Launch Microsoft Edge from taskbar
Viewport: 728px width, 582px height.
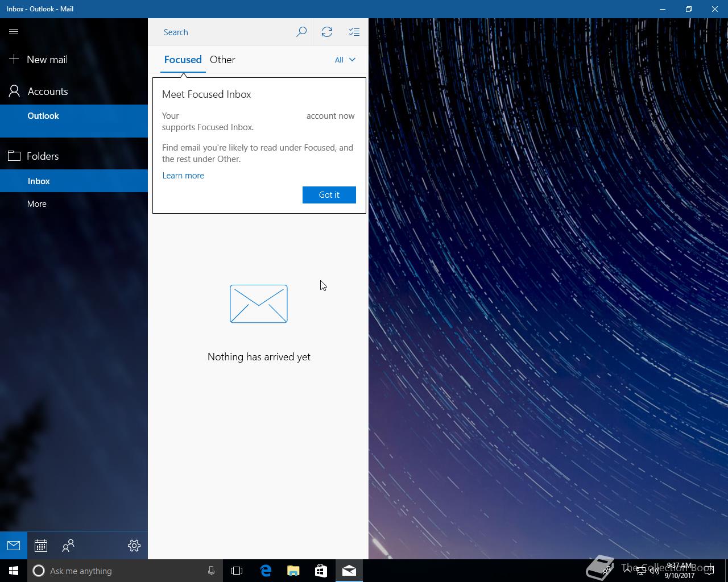tap(266, 571)
